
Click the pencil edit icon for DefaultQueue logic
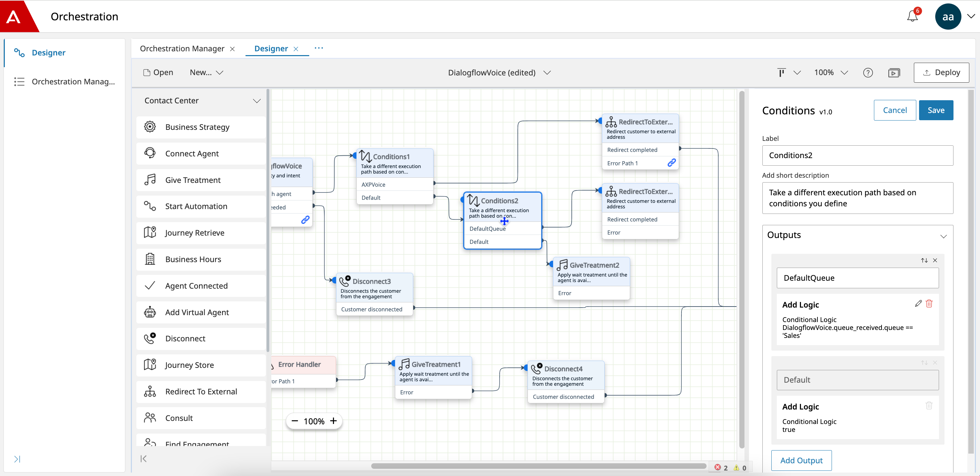(918, 303)
